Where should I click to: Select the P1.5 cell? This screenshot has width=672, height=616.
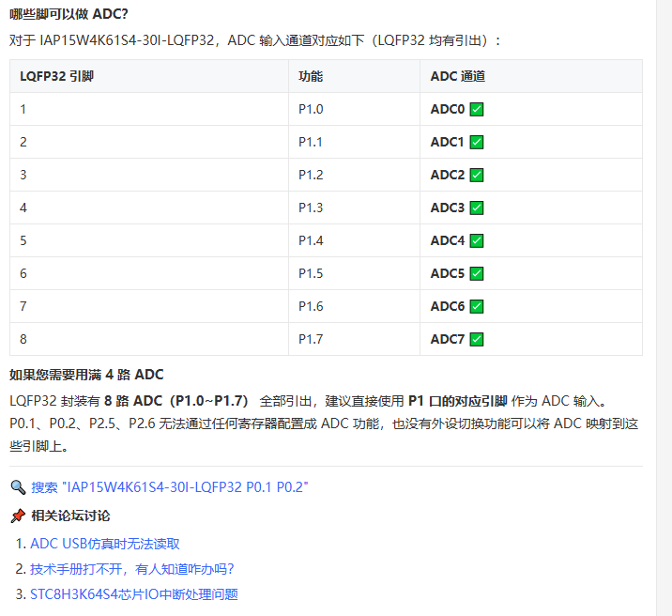coord(355,273)
